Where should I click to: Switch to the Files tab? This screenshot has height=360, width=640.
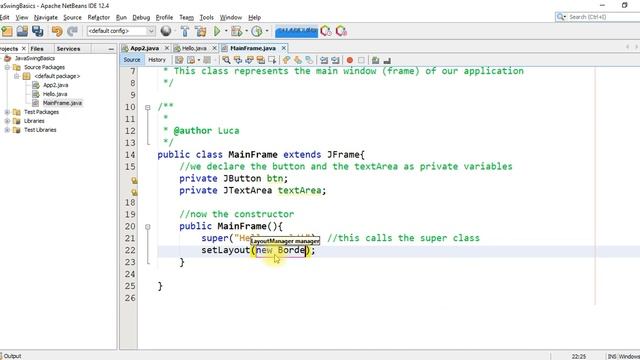(x=37, y=49)
